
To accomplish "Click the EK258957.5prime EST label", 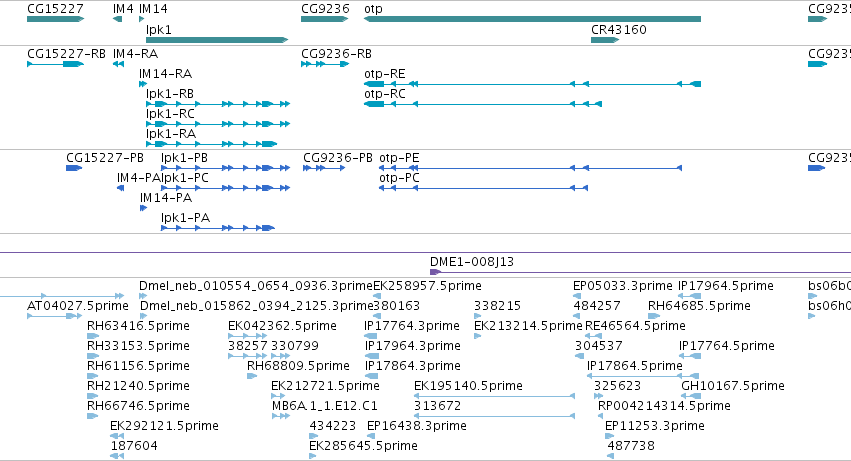I will point(428,286).
